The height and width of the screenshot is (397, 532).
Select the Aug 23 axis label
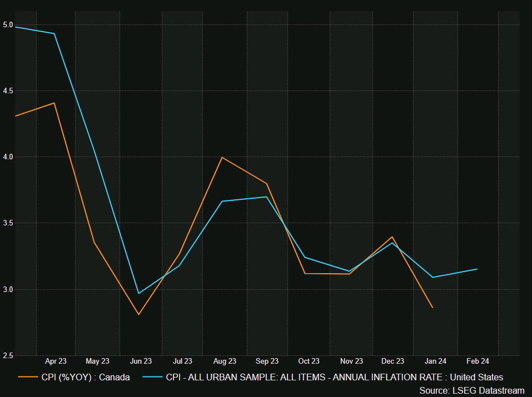(x=225, y=361)
